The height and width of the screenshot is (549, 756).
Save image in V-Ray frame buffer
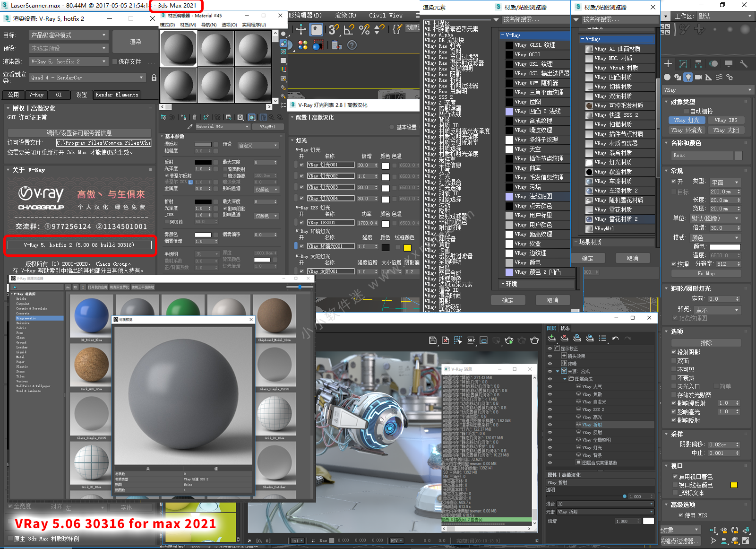point(432,340)
